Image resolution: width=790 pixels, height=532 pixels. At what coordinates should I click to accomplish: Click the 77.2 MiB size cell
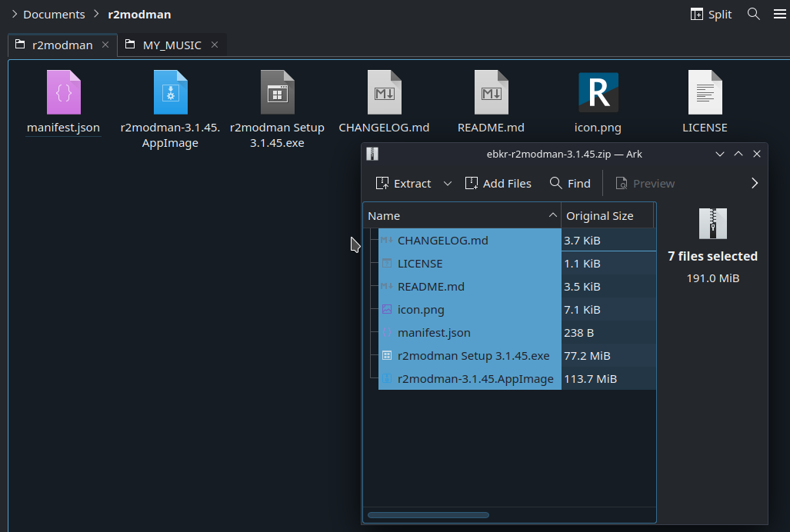[608, 356]
